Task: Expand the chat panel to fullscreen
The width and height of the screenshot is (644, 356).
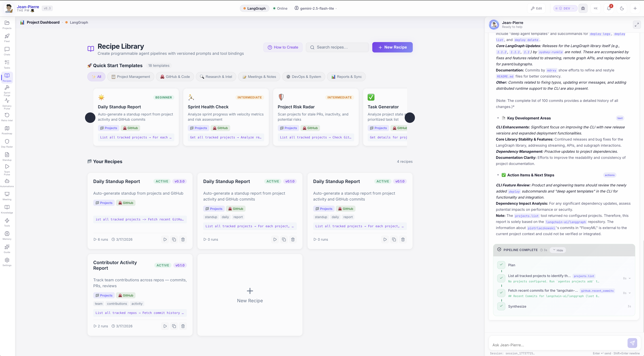Action: [637, 25]
